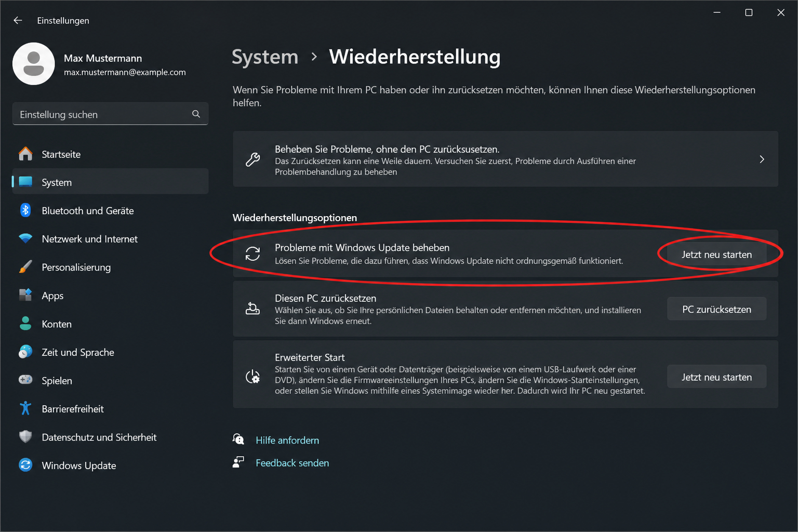Click the Hilfe anfordern headset icon
The width and height of the screenshot is (798, 532).
(238, 440)
